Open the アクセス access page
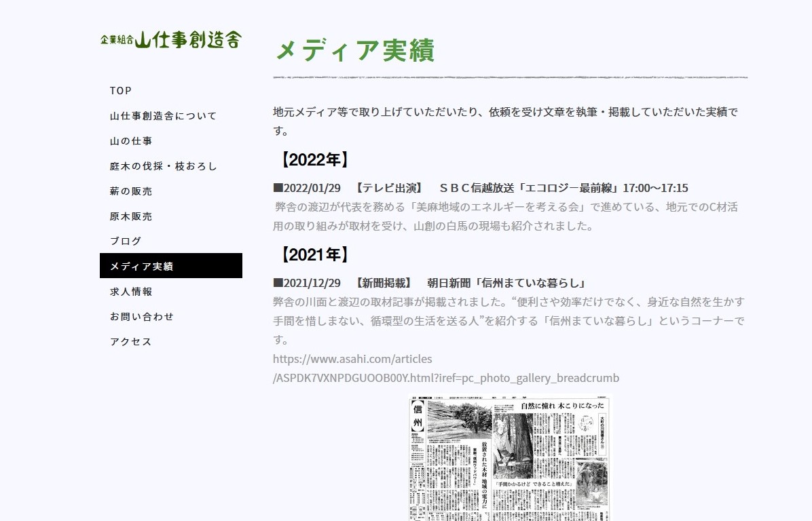Screen dimensions: 812x521 [x=130, y=341]
